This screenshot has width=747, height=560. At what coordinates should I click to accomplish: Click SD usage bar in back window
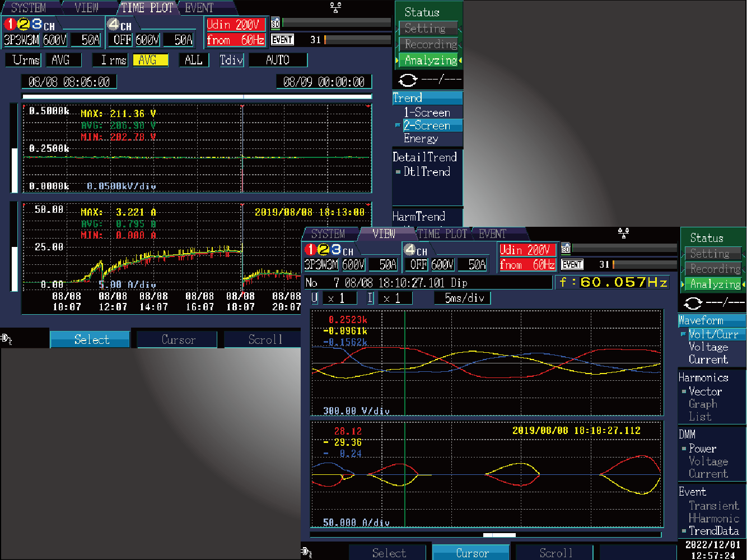coord(337,23)
